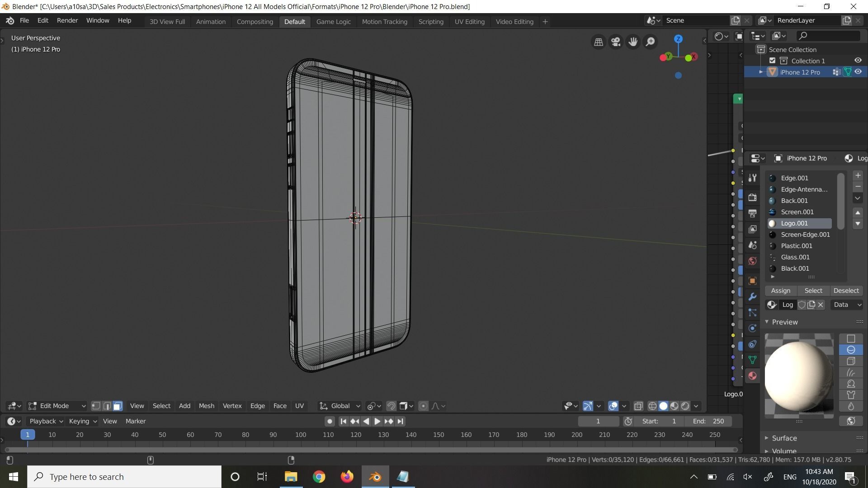Viewport: 868px width, 488px height.
Task: Open the Tool properties tab
Action: coord(752,178)
